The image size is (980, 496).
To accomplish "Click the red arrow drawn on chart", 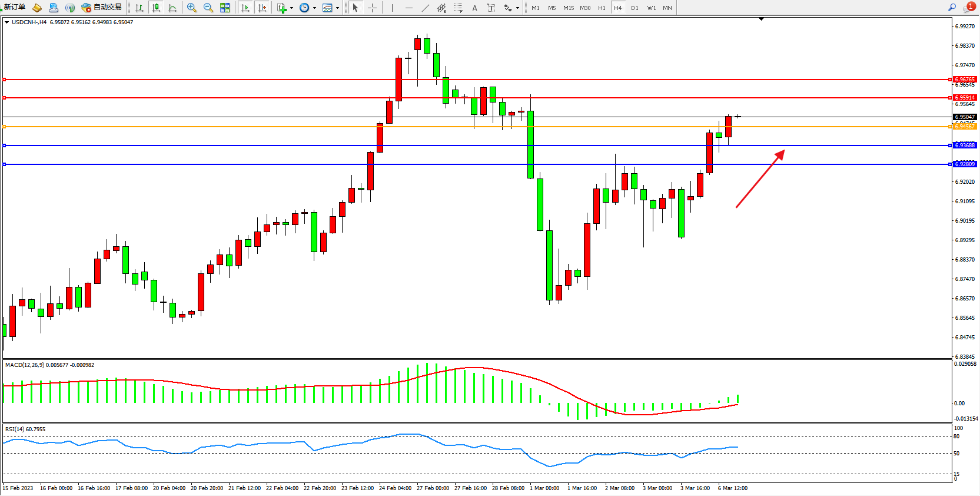I will pos(760,178).
